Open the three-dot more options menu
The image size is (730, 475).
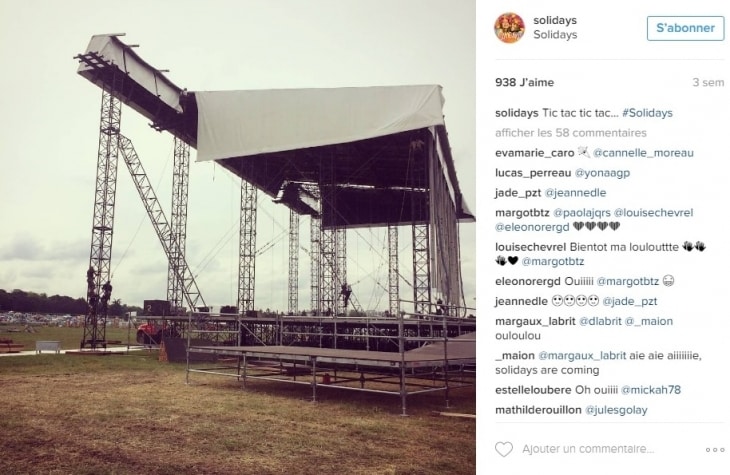tap(715, 450)
